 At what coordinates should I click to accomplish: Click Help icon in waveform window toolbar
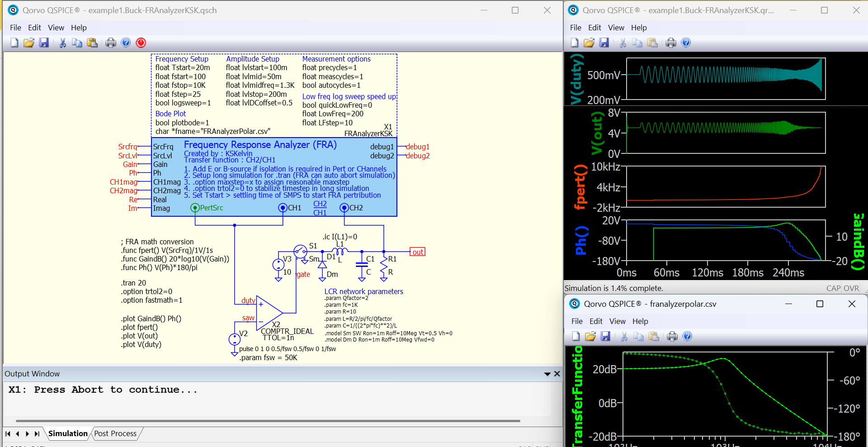[686, 43]
